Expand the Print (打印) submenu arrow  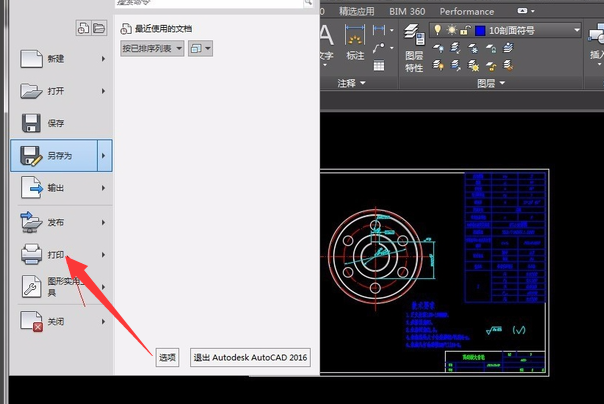coord(103,255)
